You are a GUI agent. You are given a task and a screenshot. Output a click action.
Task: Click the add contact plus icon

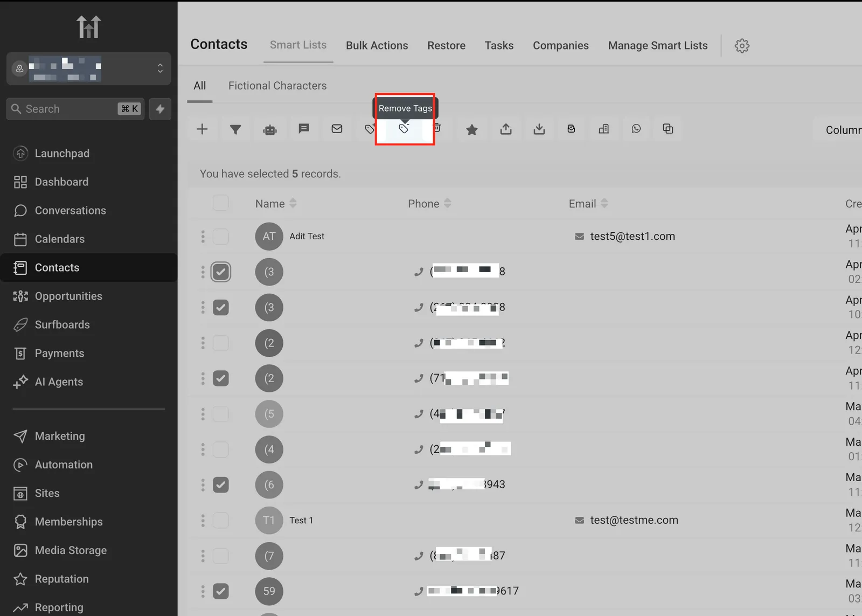click(x=202, y=129)
